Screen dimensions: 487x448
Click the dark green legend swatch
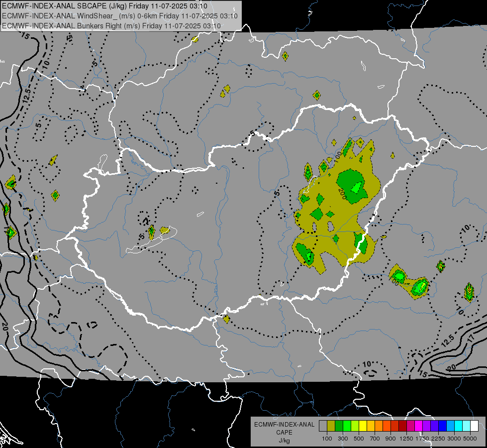pos(339,426)
